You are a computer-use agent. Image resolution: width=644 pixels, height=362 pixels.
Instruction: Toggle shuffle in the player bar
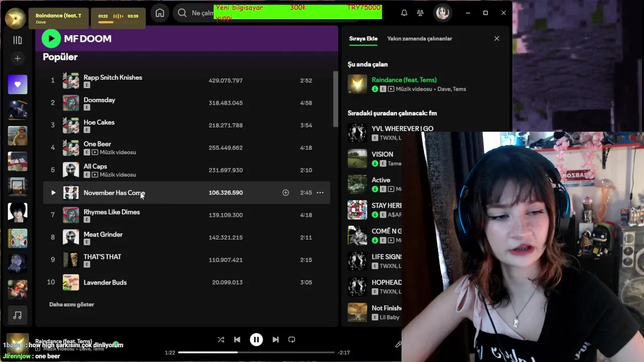(x=221, y=340)
